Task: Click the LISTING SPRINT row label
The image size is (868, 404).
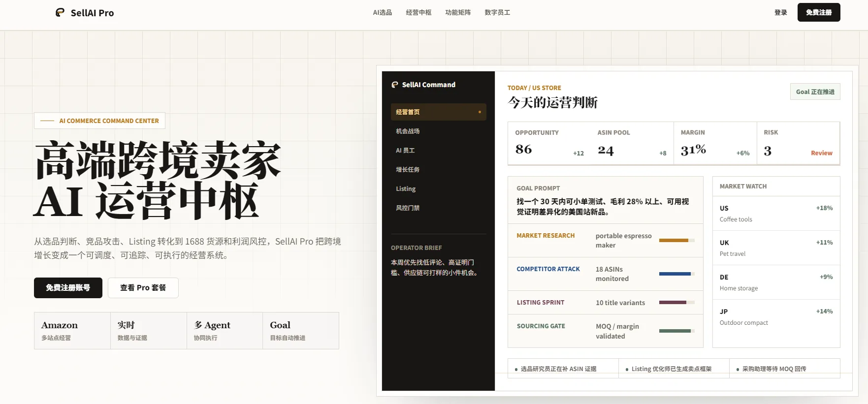Action: pyautogui.click(x=541, y=303)
